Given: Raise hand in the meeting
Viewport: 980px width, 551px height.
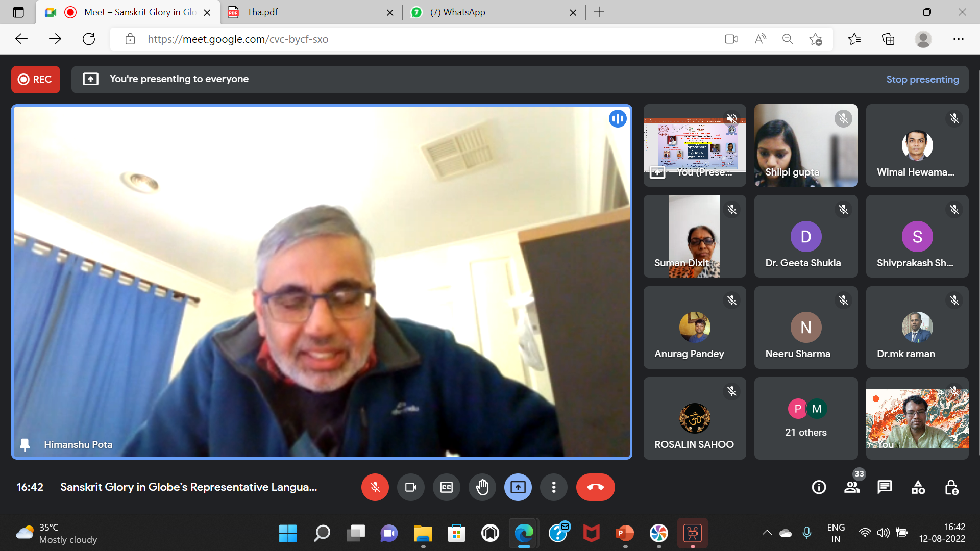Looking at the screenshot, I should click(482, 487).
